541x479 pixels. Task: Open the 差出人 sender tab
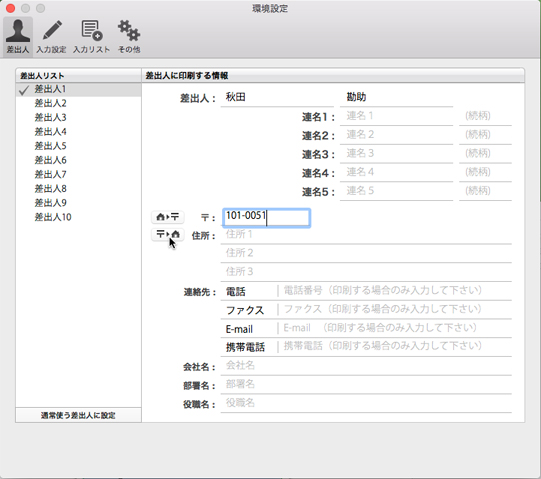tap(18, 37)
